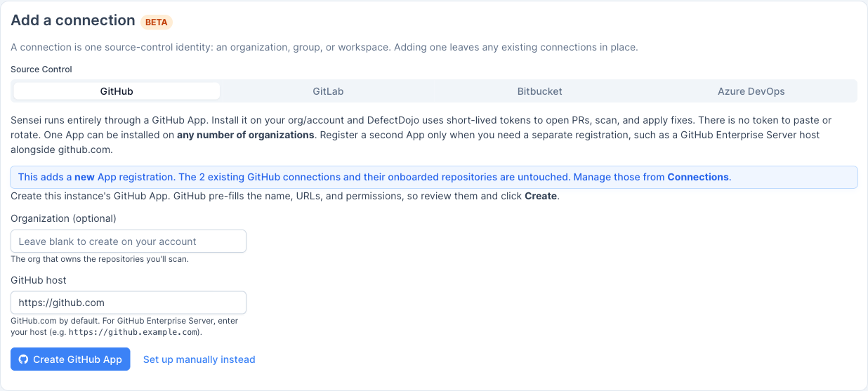Click the GitHub logo icon in the Create button

[x=23, y=359]
